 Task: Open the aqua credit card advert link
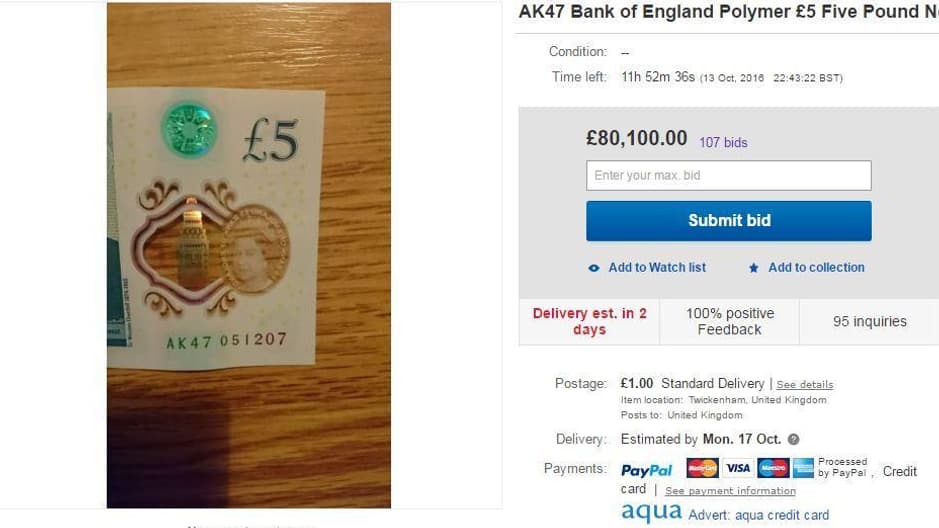pos(759,515)
